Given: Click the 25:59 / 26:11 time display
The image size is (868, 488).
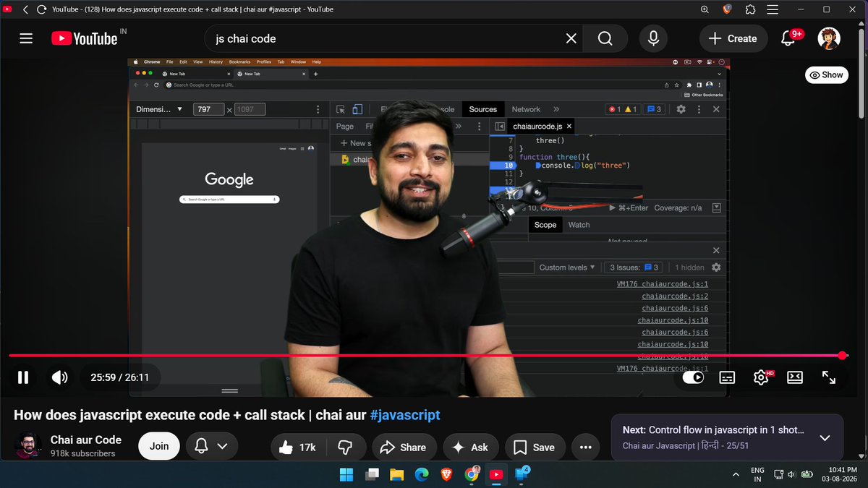Looking at the screenshot, I should [x=119, y=377].
